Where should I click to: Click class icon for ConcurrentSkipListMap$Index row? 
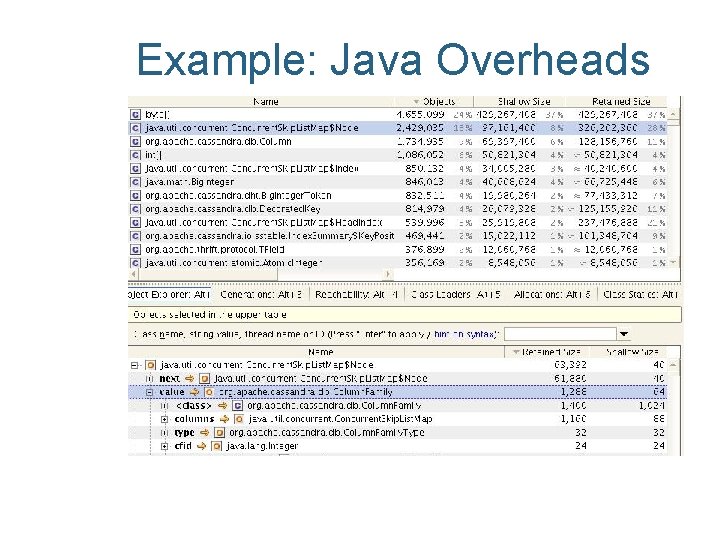135,169
